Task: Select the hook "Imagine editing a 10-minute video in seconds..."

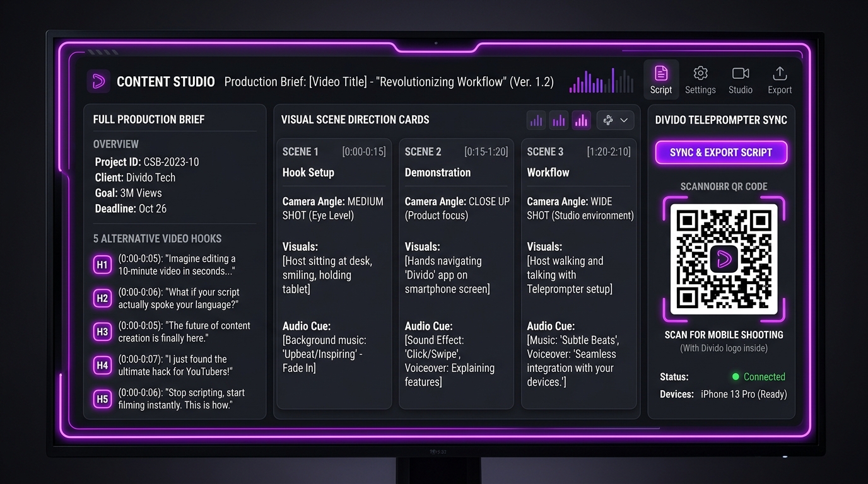Action: pos(177,265)
